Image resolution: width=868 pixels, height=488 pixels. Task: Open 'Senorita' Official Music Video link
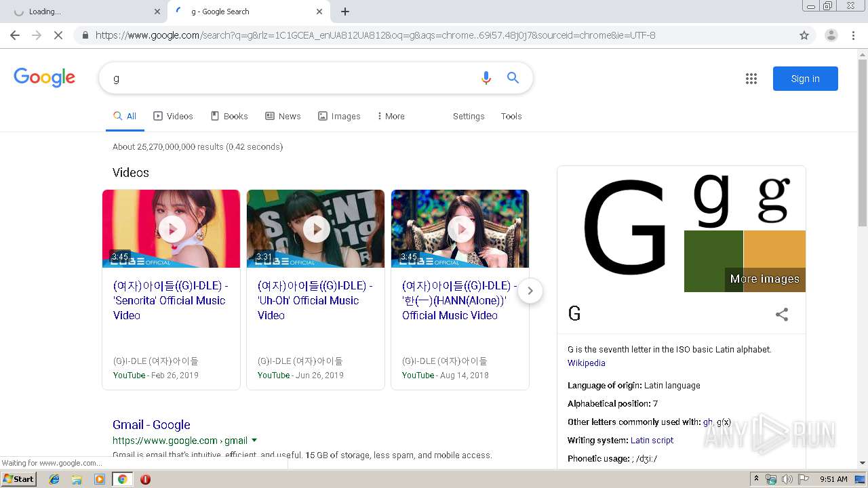170,300
